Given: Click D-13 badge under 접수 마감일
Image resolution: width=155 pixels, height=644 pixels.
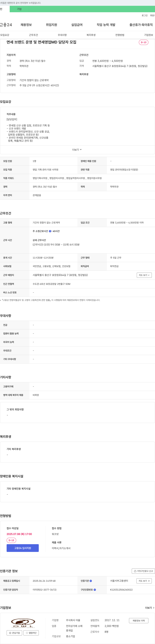Looking at the screenshot, I should 11,540.
